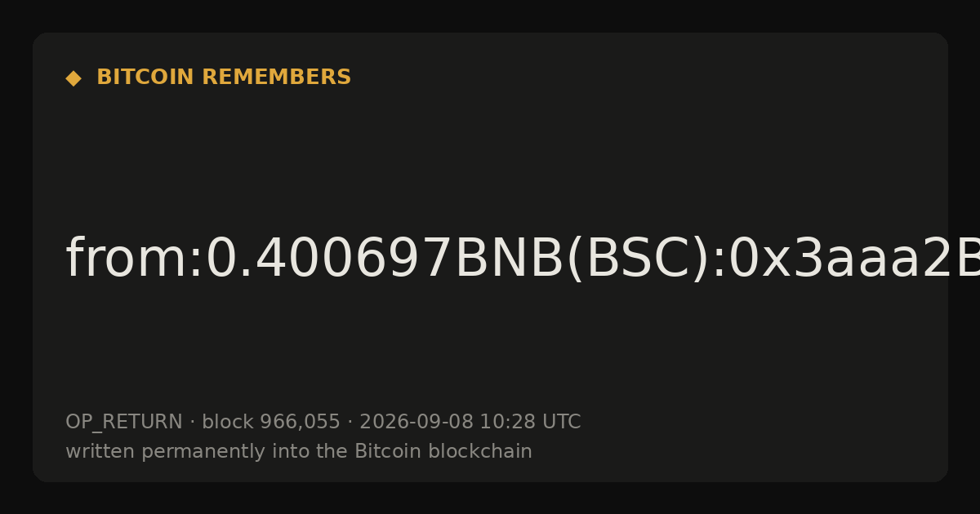
Task: Select the "from:" prefix of message
Action: tap(135, 259)
